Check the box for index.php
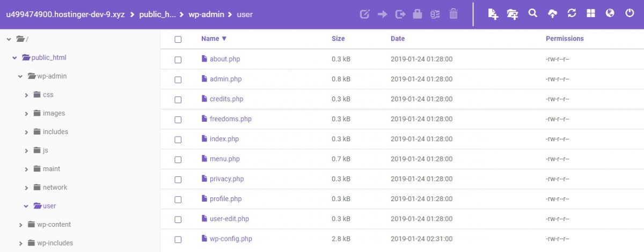 click(178, 139)
